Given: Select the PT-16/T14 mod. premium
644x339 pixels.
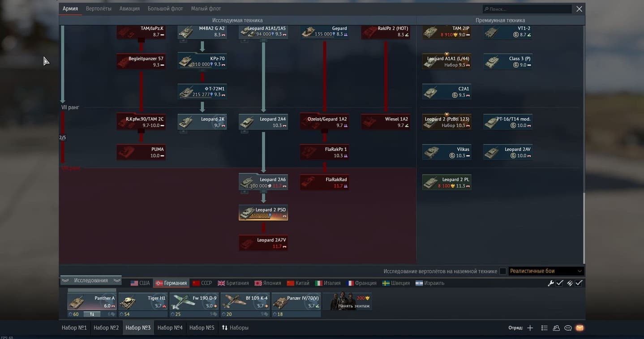Looking at the screenshot, I should (508, 122).
